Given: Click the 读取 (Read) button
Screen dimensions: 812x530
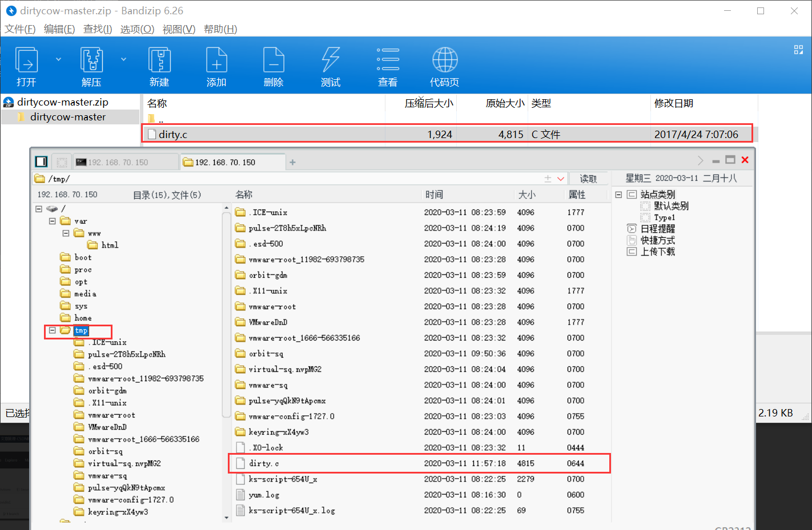Looking at the screenshot, I should click(x=588, y=179).
